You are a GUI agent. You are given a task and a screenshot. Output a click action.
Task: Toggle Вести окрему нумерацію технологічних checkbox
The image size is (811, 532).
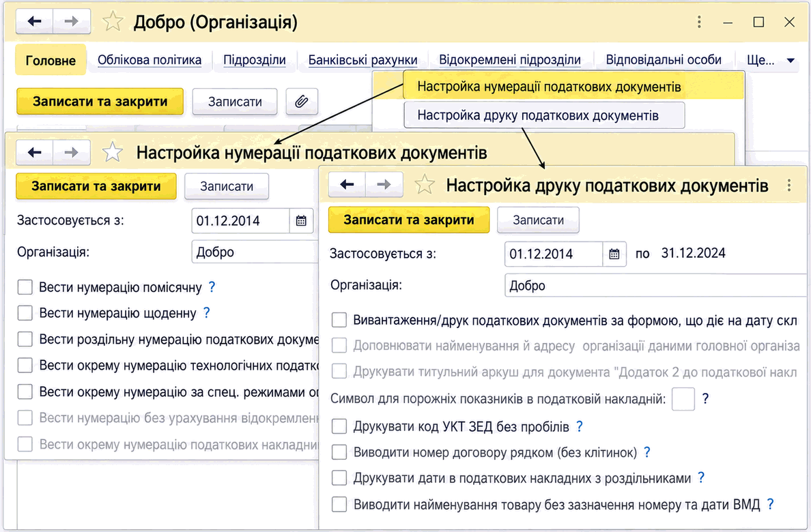pos(25,365)
